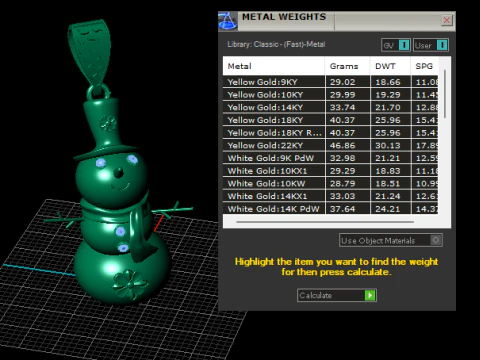
Task: Click the green arrow on Calculate
Action: 370,295
